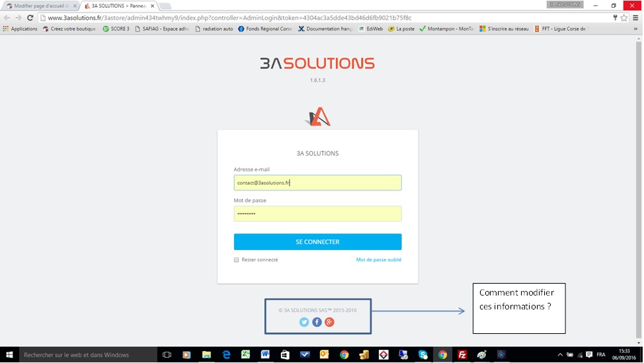Close the '3A SOLUTIONS > Panneau' tab
The width and height of the screenshot is (644, 363).
click(x=152, y=6)
